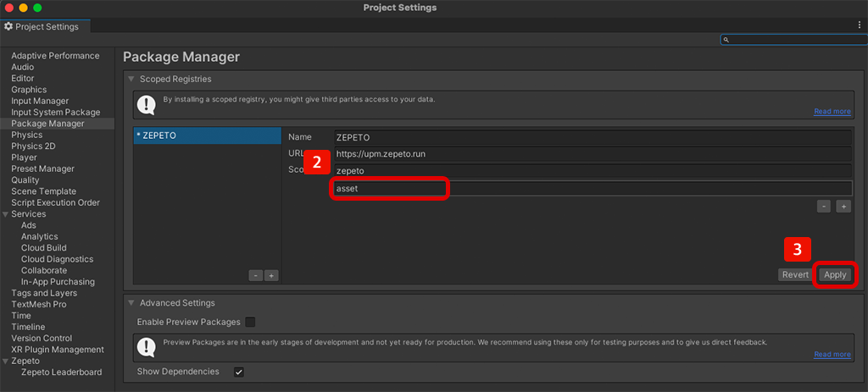This screenshot has width=868, height=392.
Task: Open Physics settings
Action: click(26, 135)
